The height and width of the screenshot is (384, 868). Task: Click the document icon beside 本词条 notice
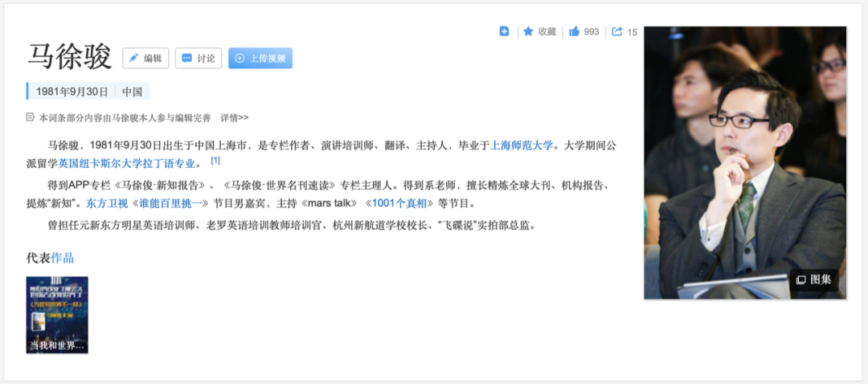(x=30, y=117)
